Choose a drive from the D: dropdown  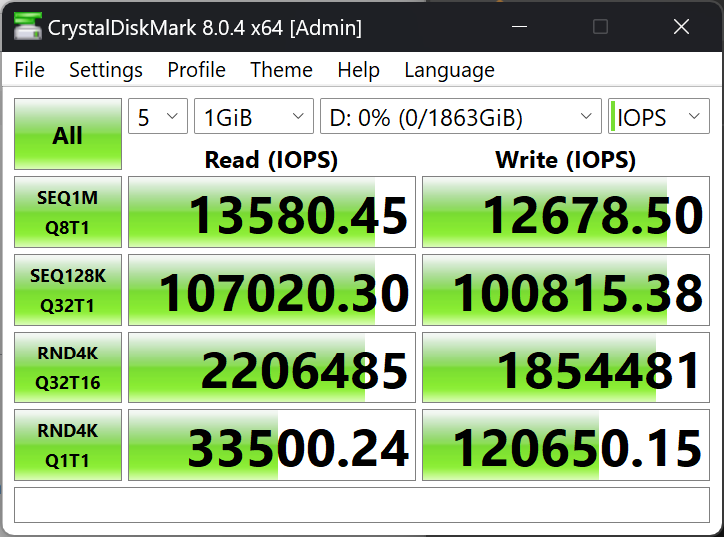click(460, 117)
